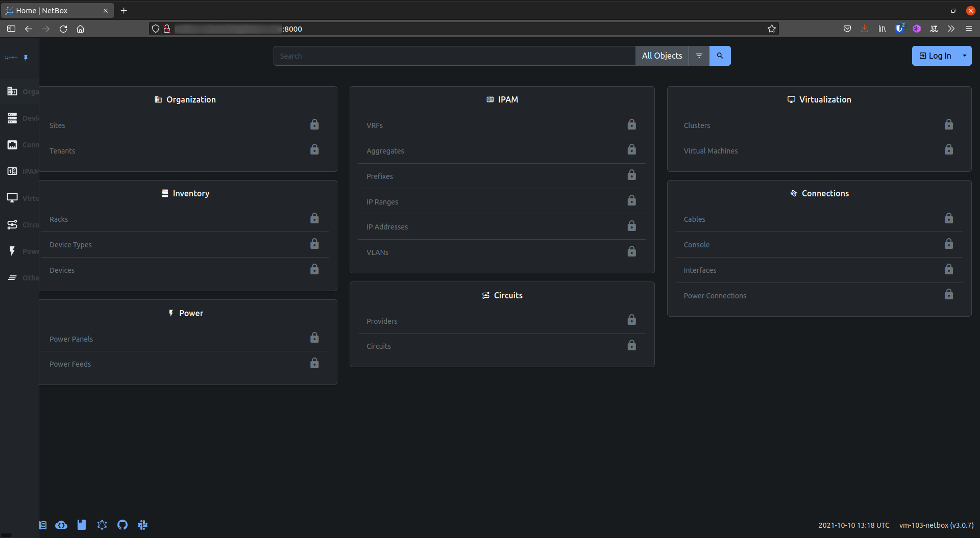Open the Organization sidebar menu icon
Viewport: 980px width, 538px height.
[12, 91]
